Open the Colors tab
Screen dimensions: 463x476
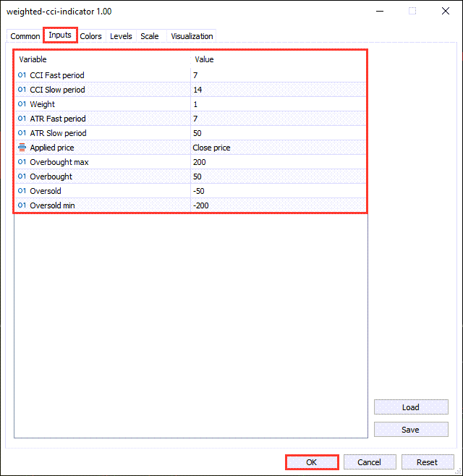pos(91,36)
